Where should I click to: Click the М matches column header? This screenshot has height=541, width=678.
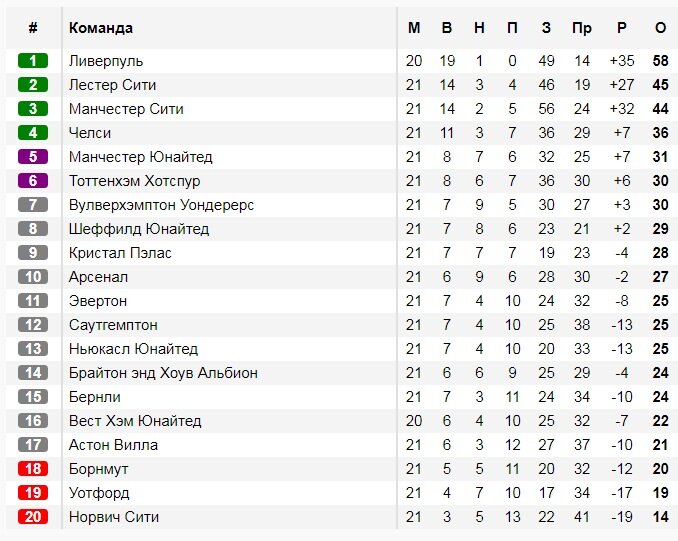point(414,28)
